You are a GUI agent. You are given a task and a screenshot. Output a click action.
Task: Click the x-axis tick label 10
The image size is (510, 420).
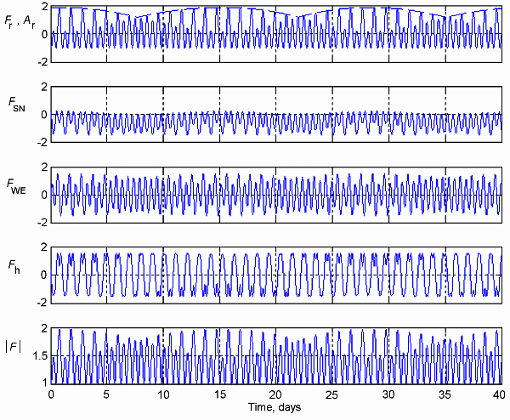pos(163,395)
